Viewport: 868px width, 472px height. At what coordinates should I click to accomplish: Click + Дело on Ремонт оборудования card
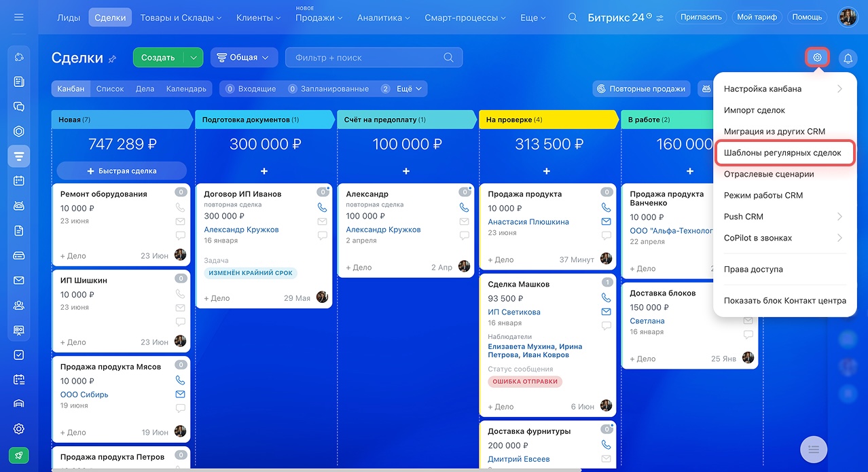coord(73,256)
